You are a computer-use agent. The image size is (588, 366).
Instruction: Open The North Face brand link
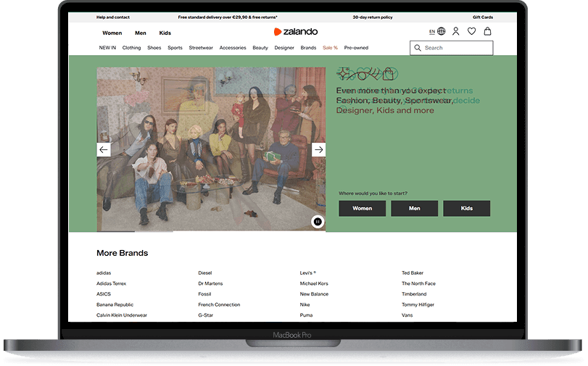418,283
